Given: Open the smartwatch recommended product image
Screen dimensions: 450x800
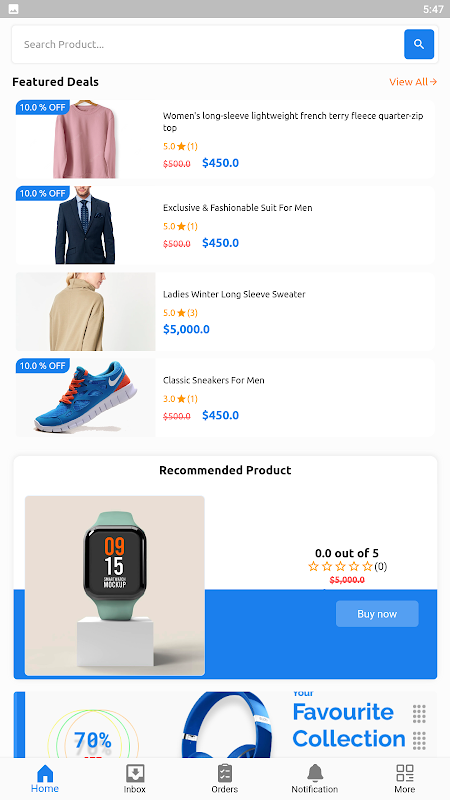Looking at the screenshot, I should click(115, 586).
